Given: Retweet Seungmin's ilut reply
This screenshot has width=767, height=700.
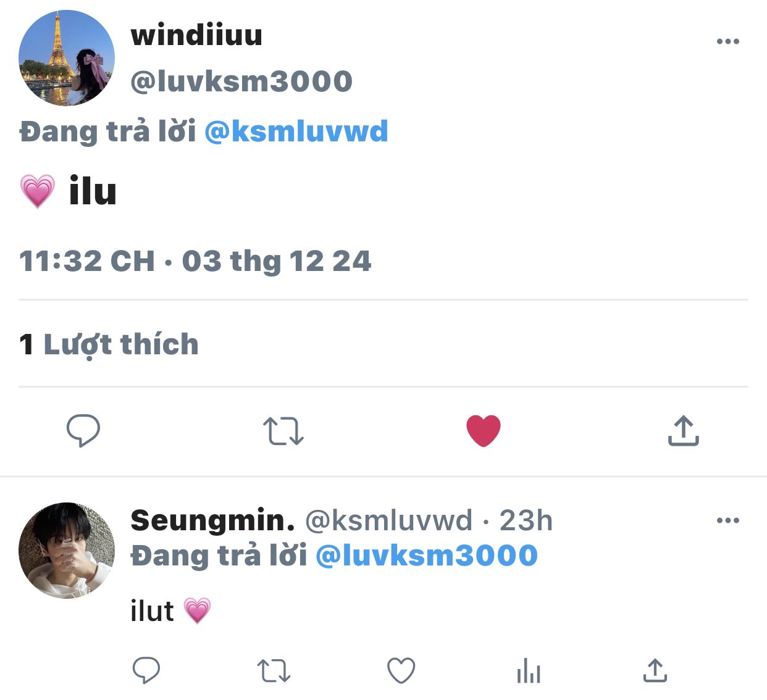Looking at the screenshot, I should [x=274, y=671].
